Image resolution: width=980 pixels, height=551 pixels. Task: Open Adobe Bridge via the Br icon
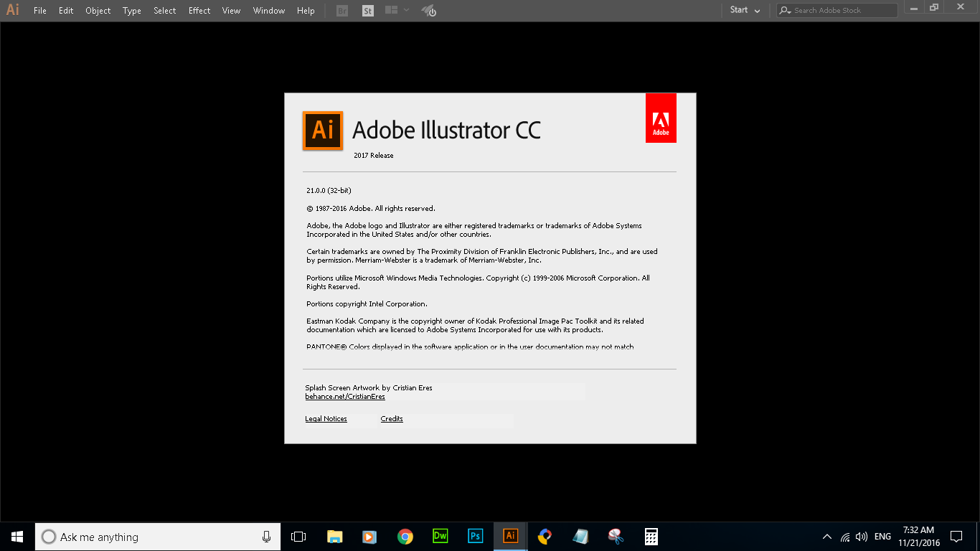coord(342,11)
